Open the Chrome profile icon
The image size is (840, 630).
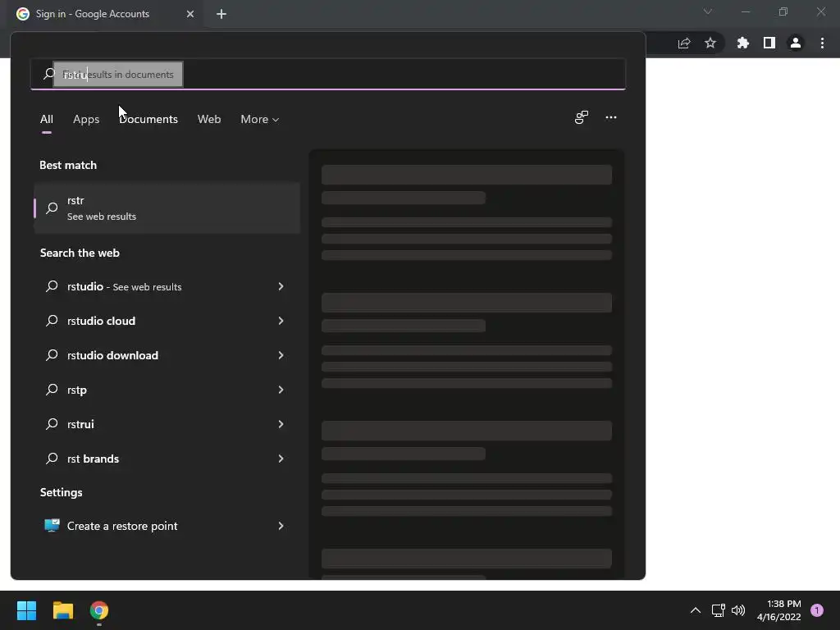coord(796,43)
